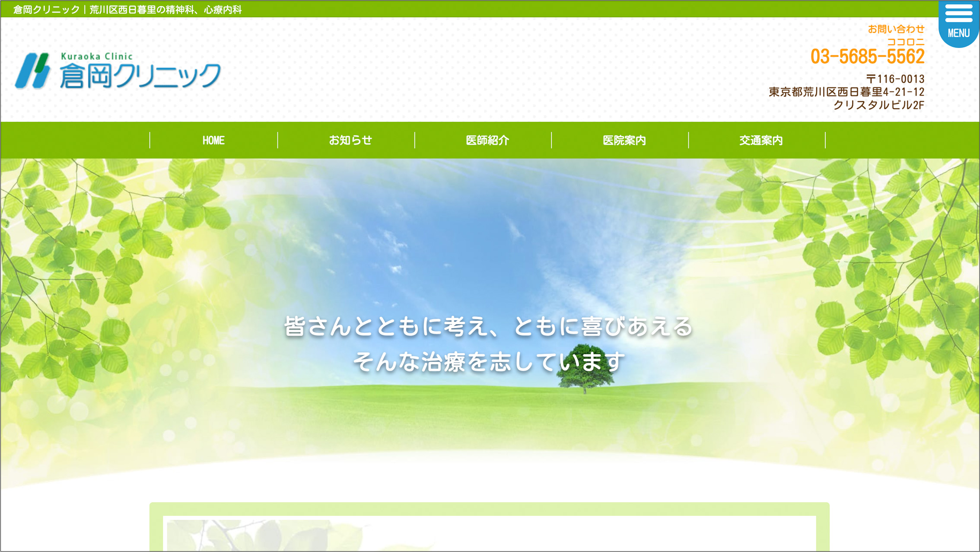Click the address 東京都荒川区西日暮里4-21-12
The width and height of the screenshot is (980, 552).
coord(846,92)
